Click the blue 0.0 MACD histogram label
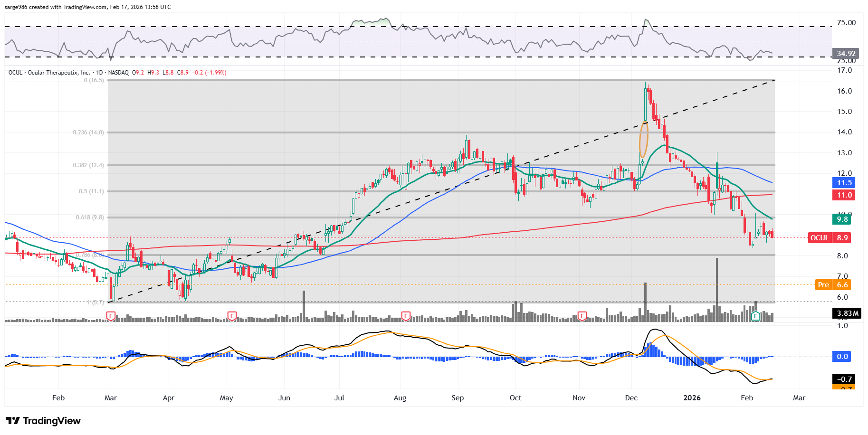Screen dimensions: 868x435 [842, 357]
